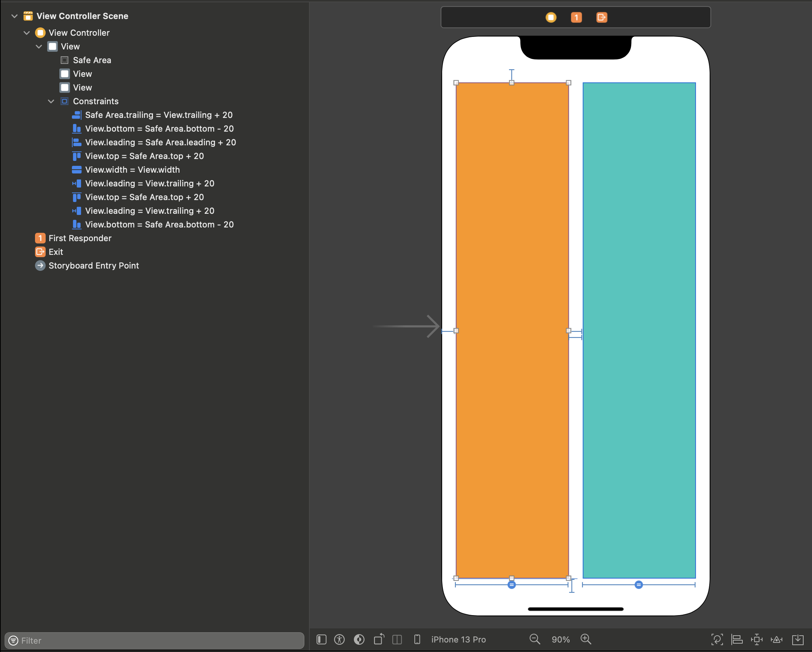The height and width of the screenshot is (652, 812).
Task: Click the Embed In icon
Action: [798, 639]
